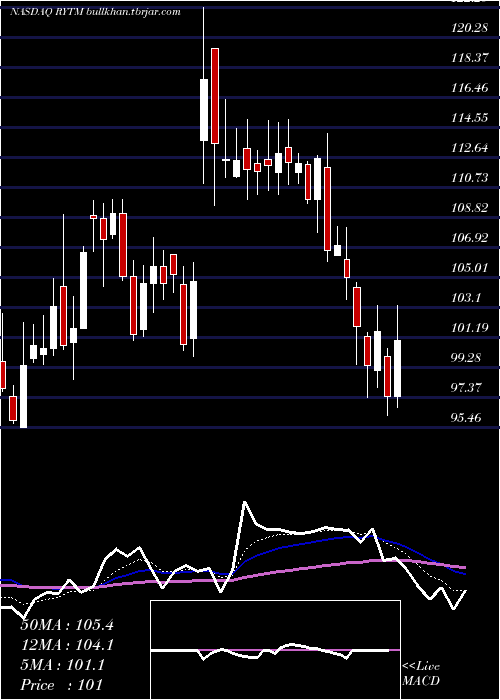Image resolution: width=500 pixels, height=700 pixels.
Task: Select the 101.19 price axis label
Action: 470,328
